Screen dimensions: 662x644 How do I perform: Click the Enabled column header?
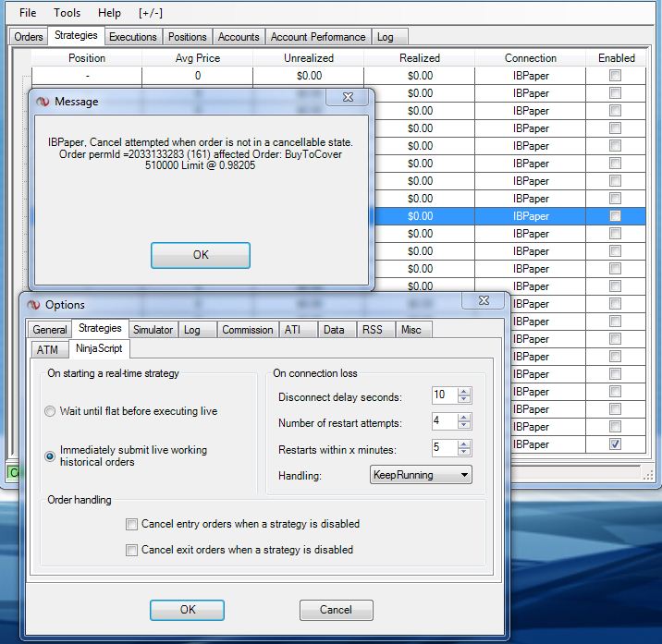pos(616,58)
